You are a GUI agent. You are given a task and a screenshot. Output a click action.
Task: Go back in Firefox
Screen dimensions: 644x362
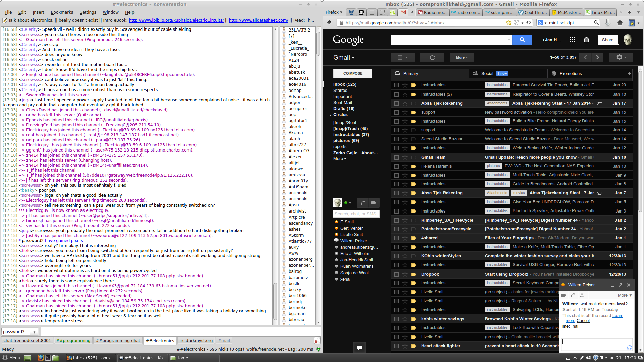pyautogui.click(x=329, y=23)
